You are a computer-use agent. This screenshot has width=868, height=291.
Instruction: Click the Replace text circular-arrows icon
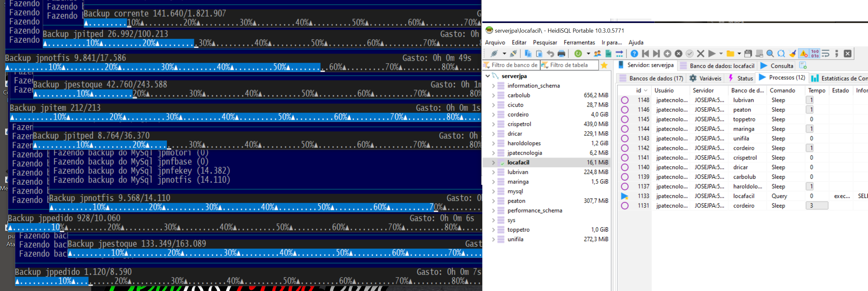point(781,53)
